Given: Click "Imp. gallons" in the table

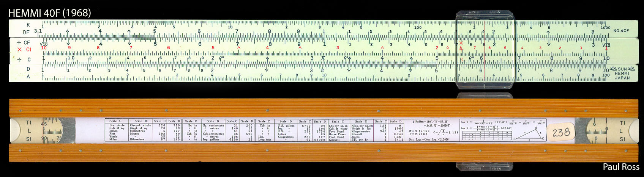Looking at the screenshot, I should pos(211,139).
